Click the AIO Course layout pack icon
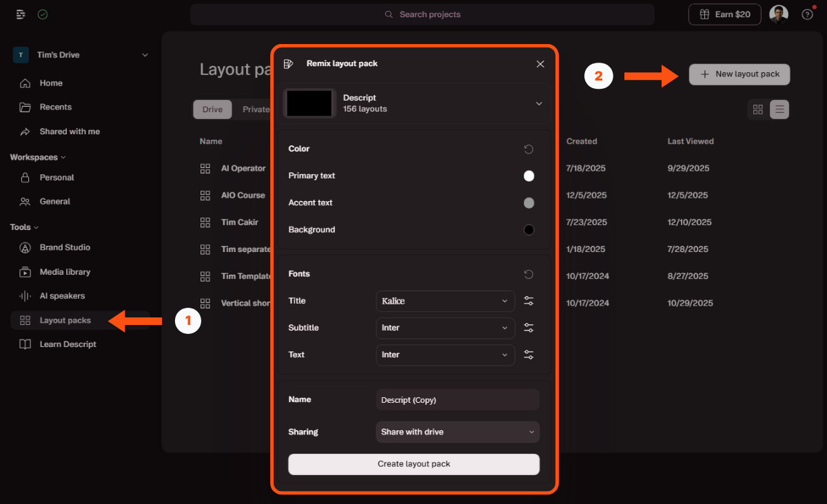Screen dimensions: 827x504 pyautogui.click(x=205, y=196)
